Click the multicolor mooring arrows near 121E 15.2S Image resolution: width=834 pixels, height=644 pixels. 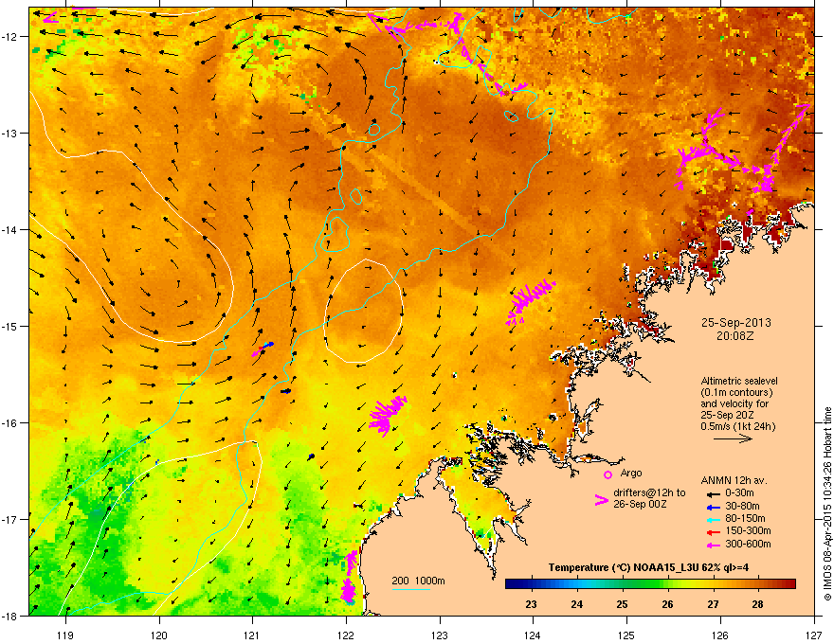(x=263, y=349)
